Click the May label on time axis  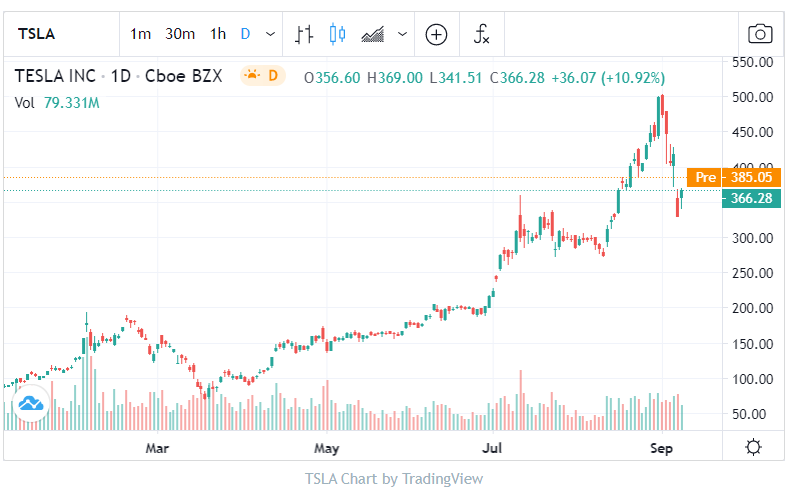327,447
